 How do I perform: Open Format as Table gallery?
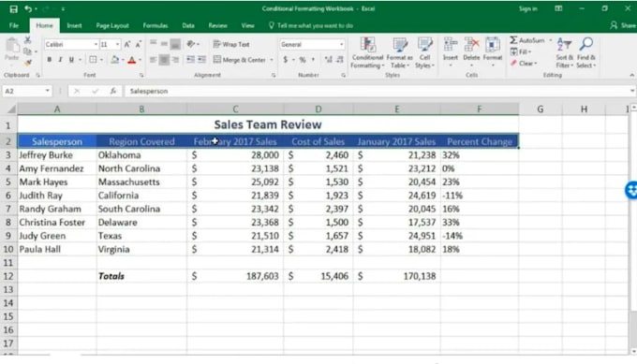click(x=399, y=52)
